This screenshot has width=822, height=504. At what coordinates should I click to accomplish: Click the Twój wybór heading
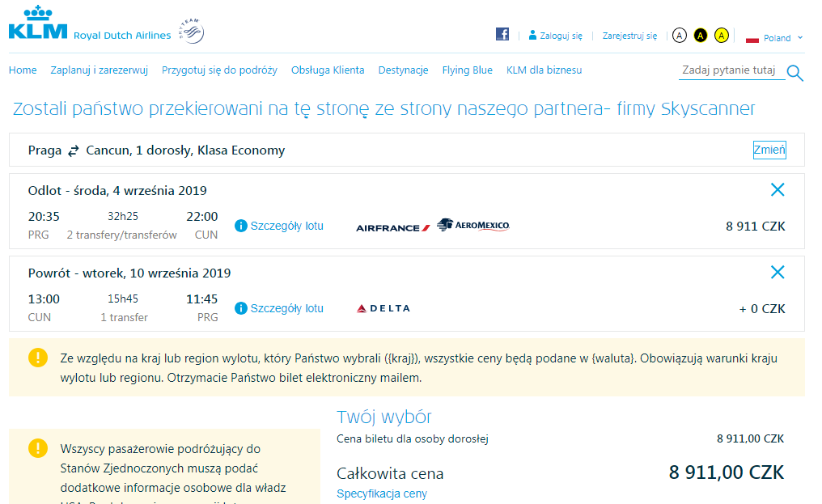pyautogui.click(x=383, y=417)
